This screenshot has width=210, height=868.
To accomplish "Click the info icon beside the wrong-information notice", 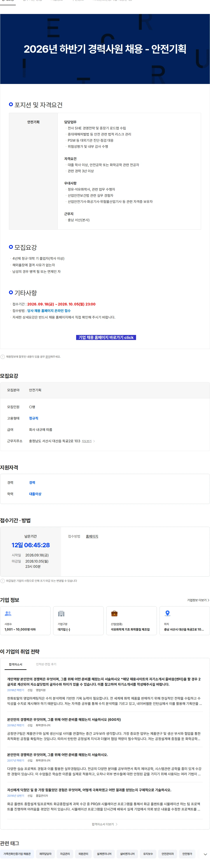I will pyautogui.click(x=3, y=357).
